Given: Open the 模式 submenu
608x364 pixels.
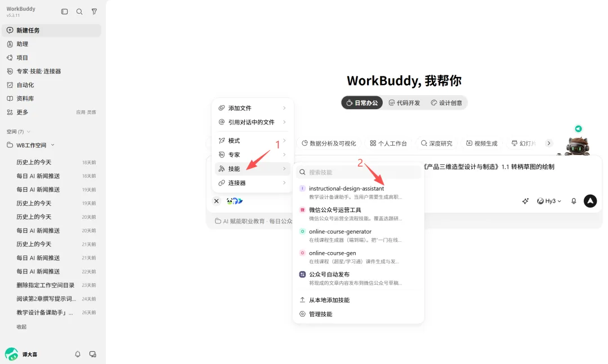Looking at the screenshot, I should click(252, 141).
